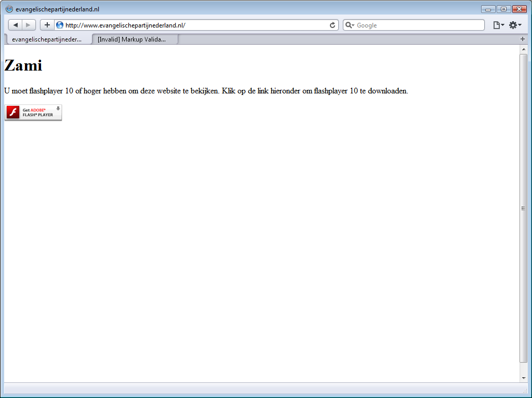Click the browser icon in the title bar
Screen dimensions: 532x398
click(9, 9)
